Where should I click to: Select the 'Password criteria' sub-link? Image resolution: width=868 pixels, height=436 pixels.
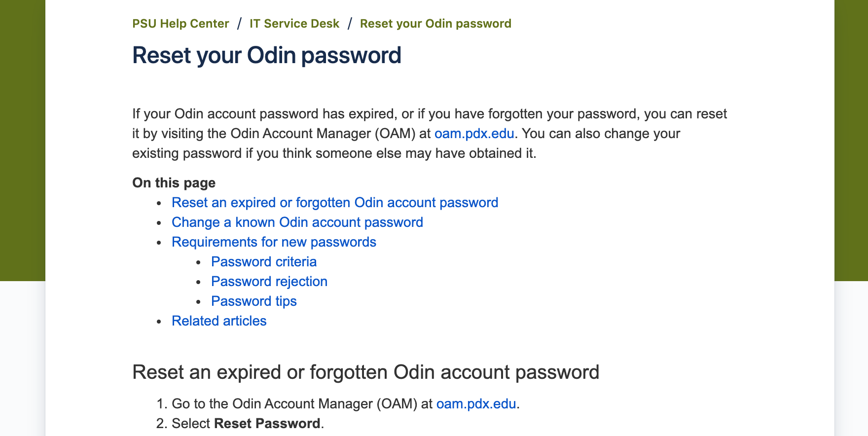point(263,262)
